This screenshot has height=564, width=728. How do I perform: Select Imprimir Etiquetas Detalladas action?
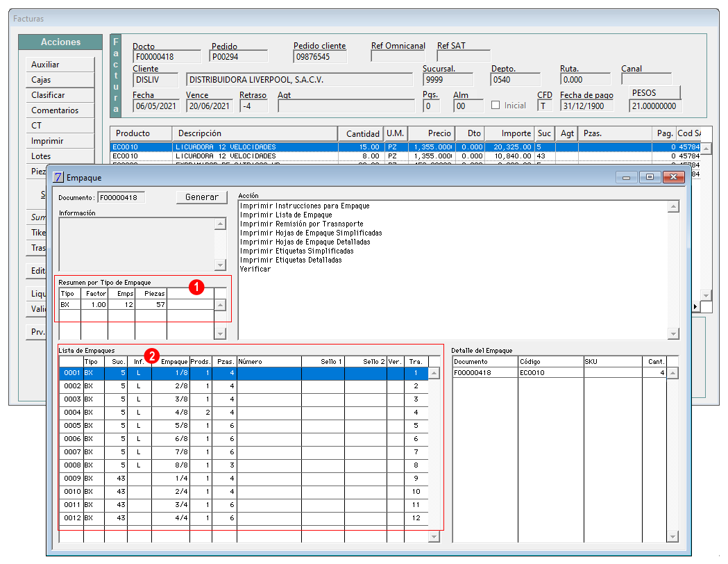291,260
